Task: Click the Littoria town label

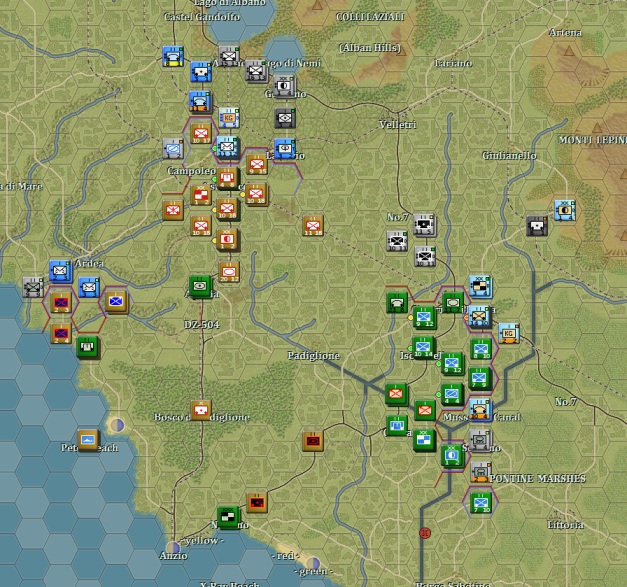Action: tap(565, 525)
